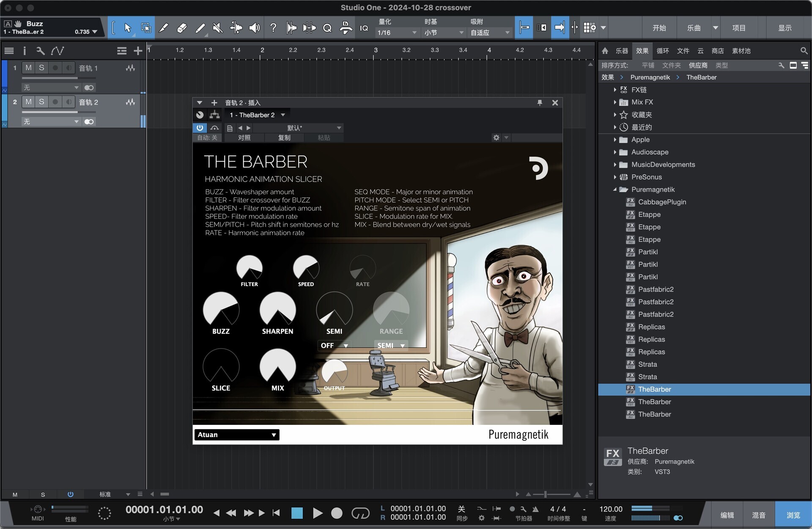Viewport: 812px width, 529px height.
Task: Switch to the 循环 browser tab
Action: pyautogui.click(x=663, y=51)
